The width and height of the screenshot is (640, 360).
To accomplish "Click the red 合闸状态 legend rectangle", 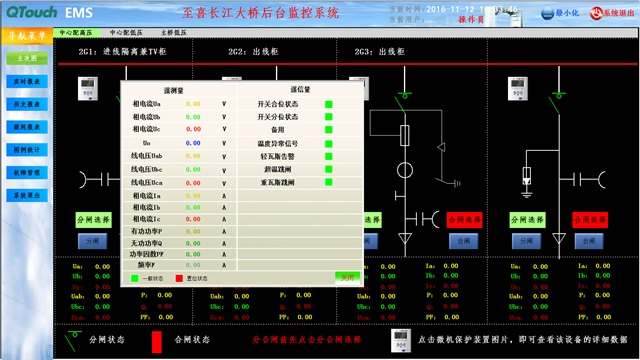I will click(x=157, y=342).
